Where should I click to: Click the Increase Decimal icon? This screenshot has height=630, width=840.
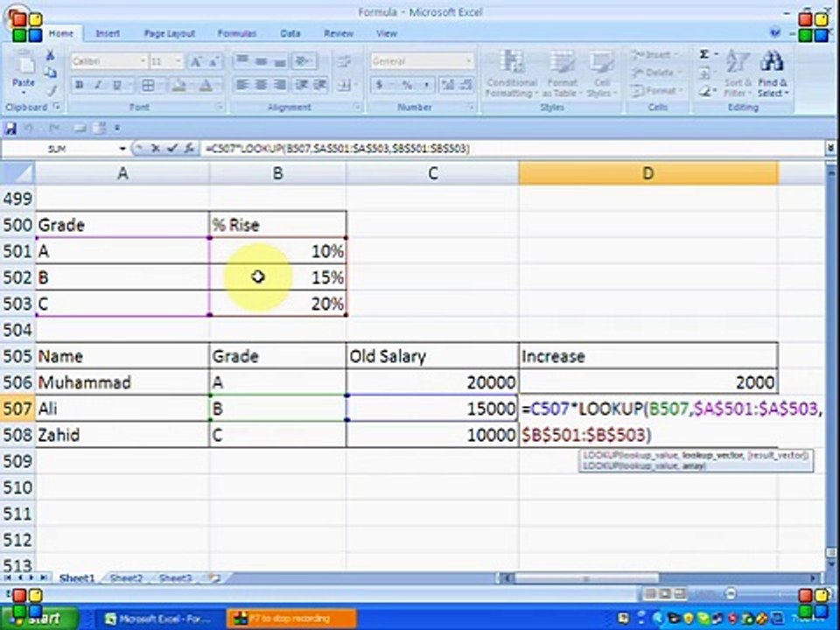coord(448,85)
